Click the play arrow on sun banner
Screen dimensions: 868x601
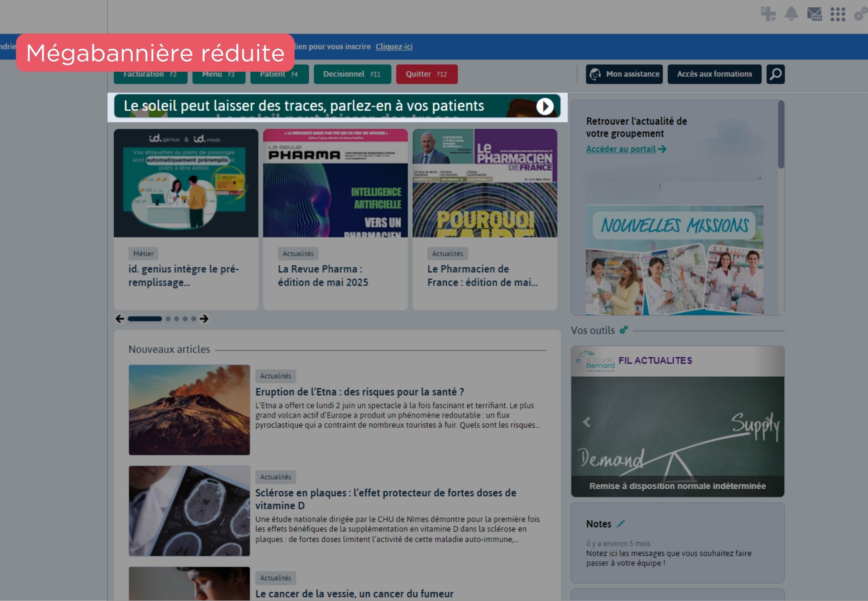coord(544,106)
